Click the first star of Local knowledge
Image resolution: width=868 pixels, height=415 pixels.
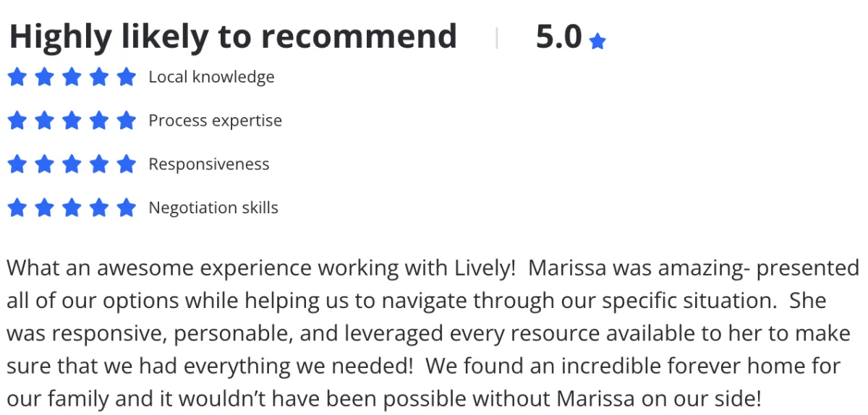click(x=17, y=77)
